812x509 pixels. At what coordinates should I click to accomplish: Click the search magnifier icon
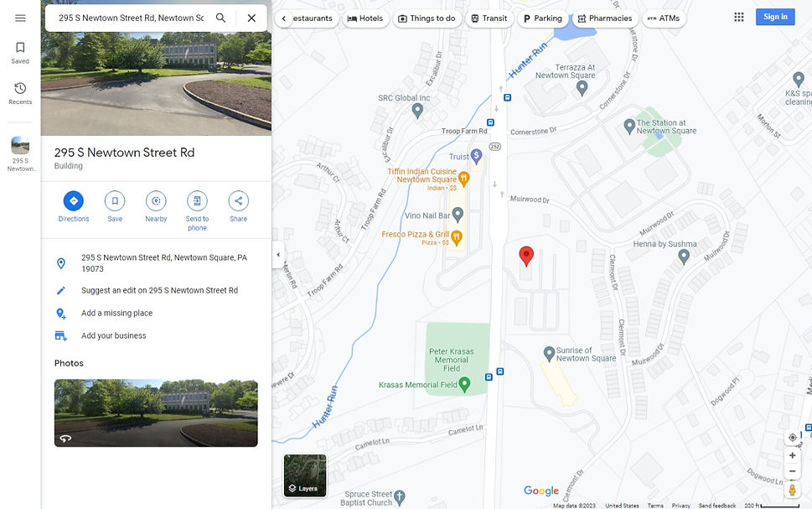tap(220, 18)
